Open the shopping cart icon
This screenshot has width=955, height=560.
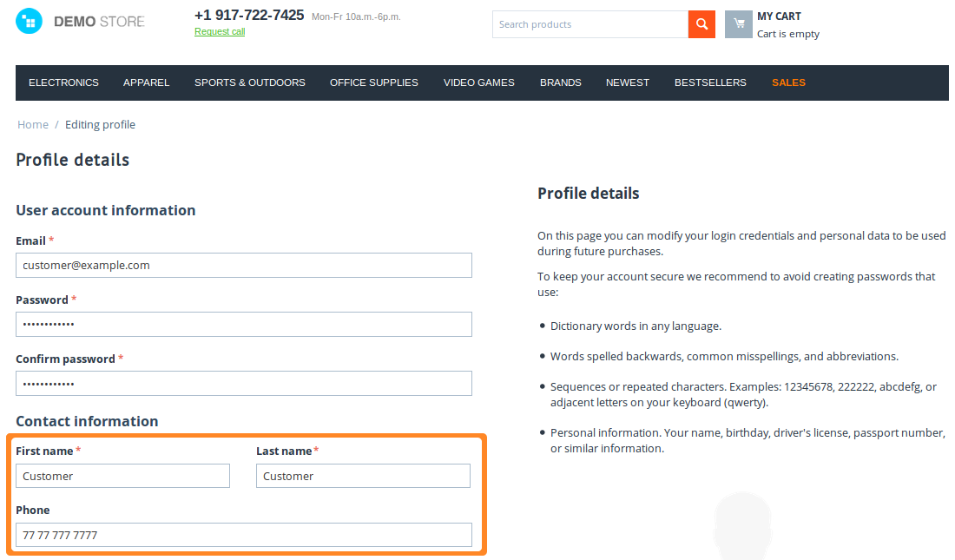tap(738, 24)
